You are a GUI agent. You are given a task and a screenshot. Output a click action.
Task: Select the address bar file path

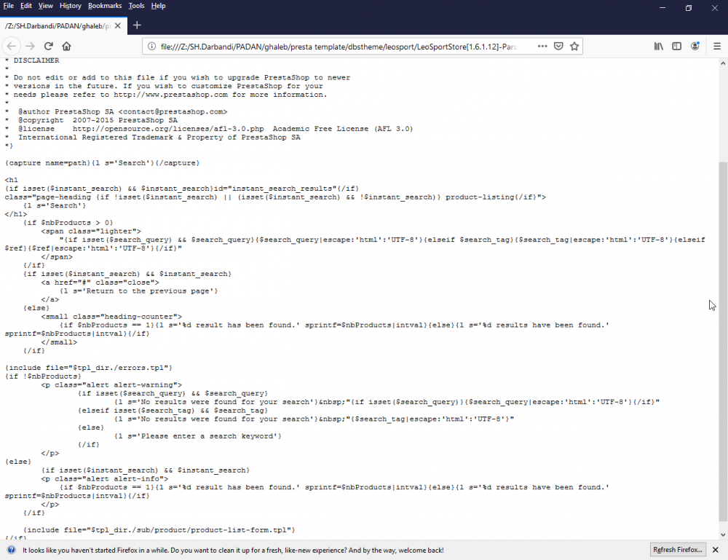click(x=328, y=45)
